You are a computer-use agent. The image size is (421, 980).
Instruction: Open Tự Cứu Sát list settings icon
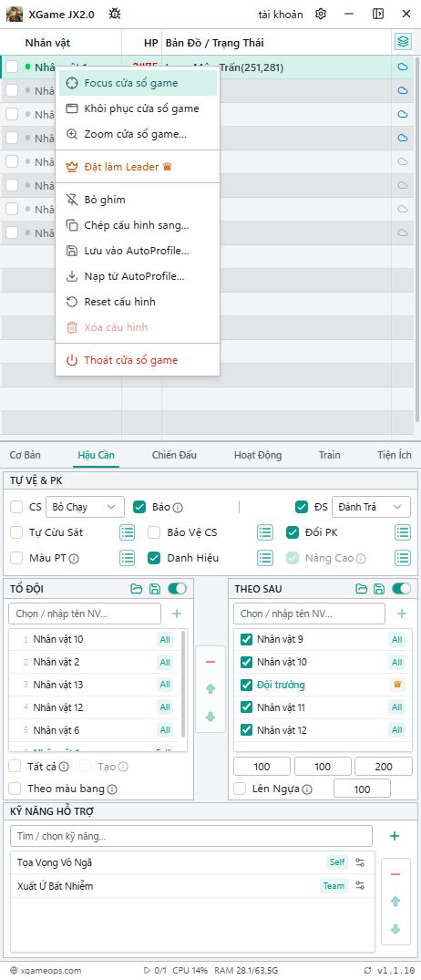tap(128, 533)
